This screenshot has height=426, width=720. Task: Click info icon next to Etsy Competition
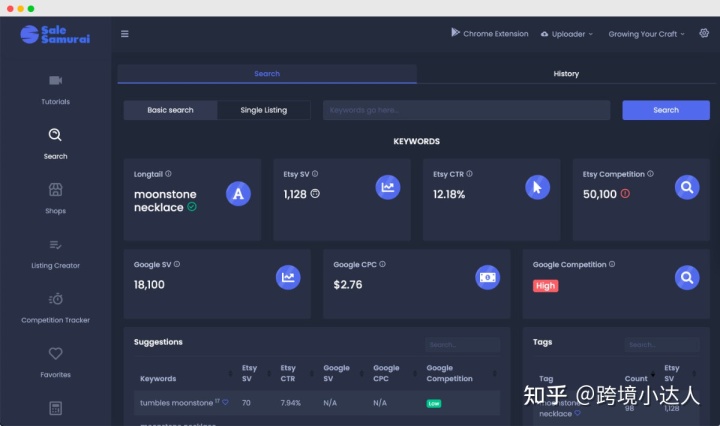pos(650,174)
